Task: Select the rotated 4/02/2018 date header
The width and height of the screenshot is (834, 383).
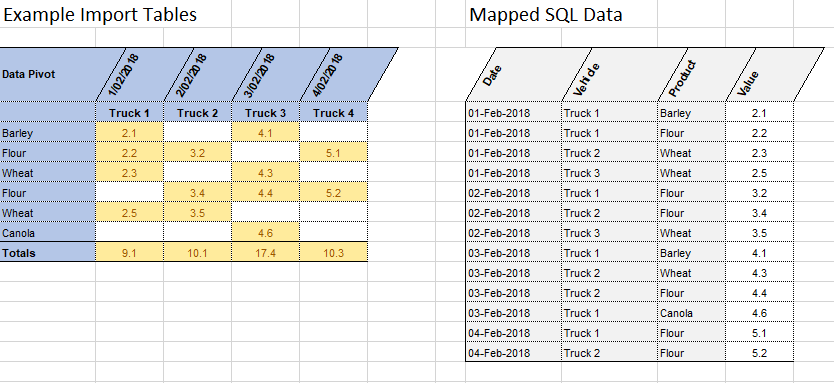Action: (x=328, y=74)
